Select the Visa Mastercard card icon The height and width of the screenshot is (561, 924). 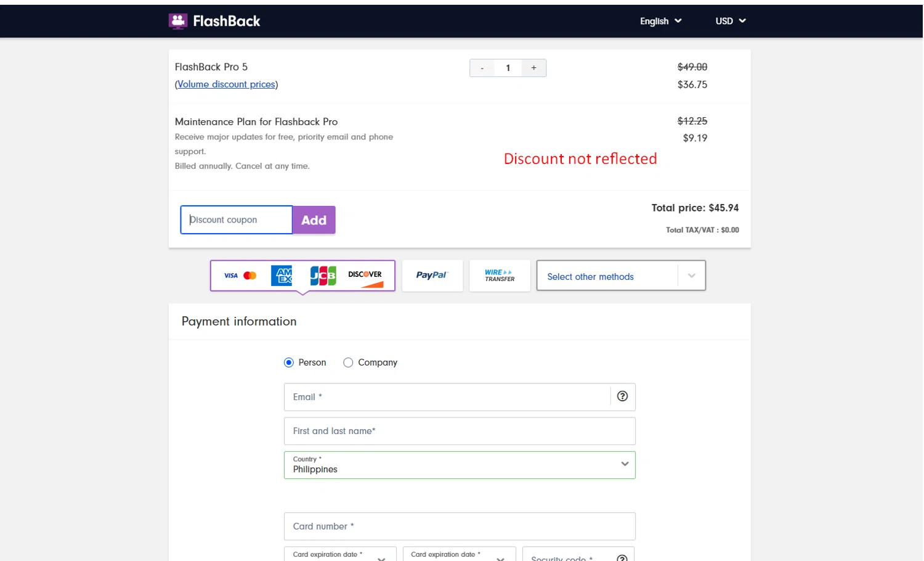point(240,276)
